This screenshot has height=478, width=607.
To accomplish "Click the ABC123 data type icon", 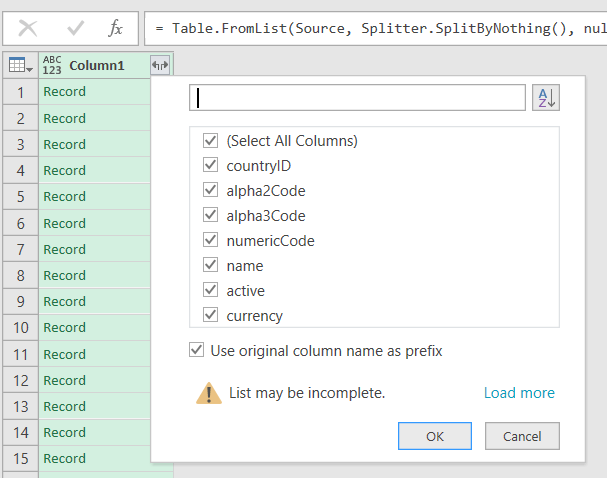I will click(52, 65).
